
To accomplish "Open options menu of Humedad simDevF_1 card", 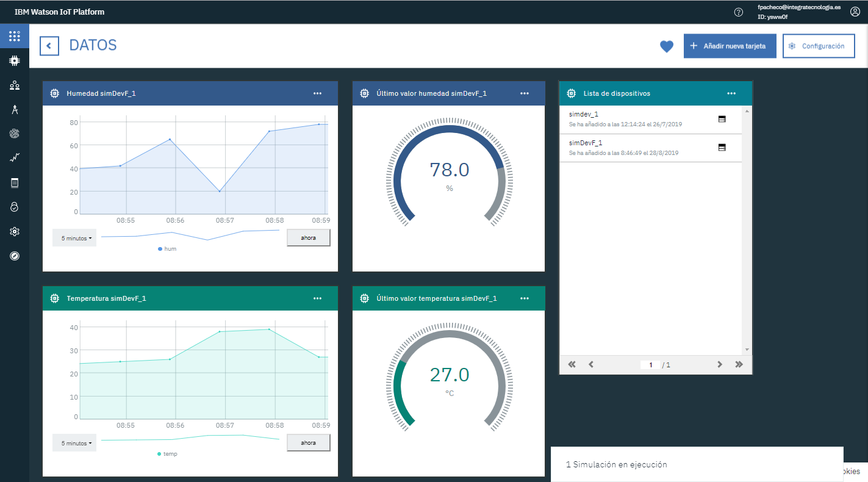I will point(317,93).
